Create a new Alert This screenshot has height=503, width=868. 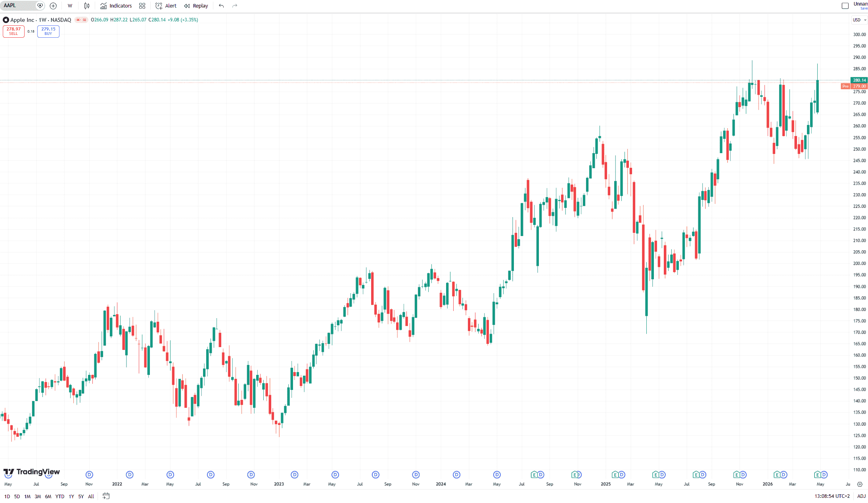pyautogui.click(x=166, y=6)
